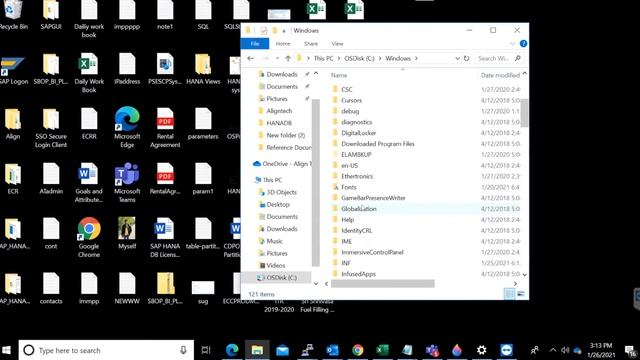Open Settings gear from the taskbar

tap(482, 350)
